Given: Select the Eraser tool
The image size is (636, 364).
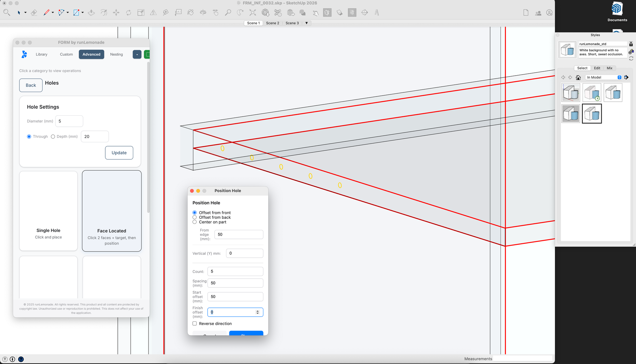Looking at the screenshot, I should click(x=34, y=13).
